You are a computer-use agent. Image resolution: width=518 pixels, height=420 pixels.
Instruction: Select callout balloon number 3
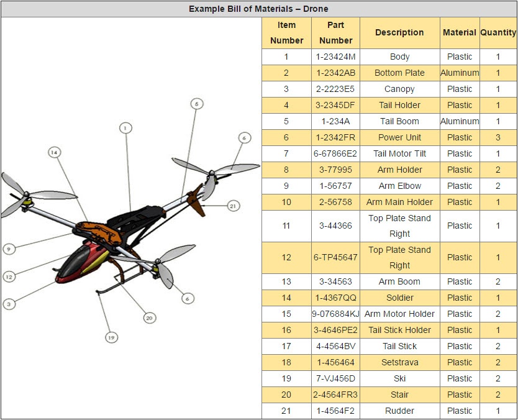[x=8, y=304]
